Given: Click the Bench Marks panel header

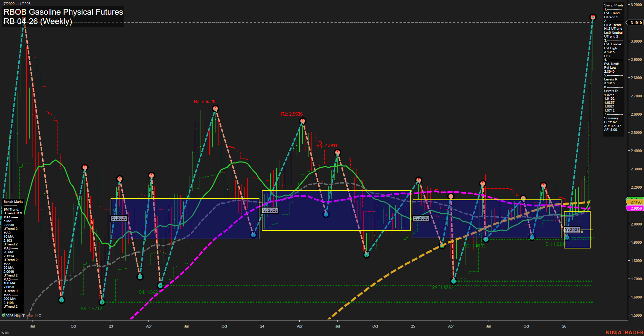Looking at the screenshot, I should point(13,201).
